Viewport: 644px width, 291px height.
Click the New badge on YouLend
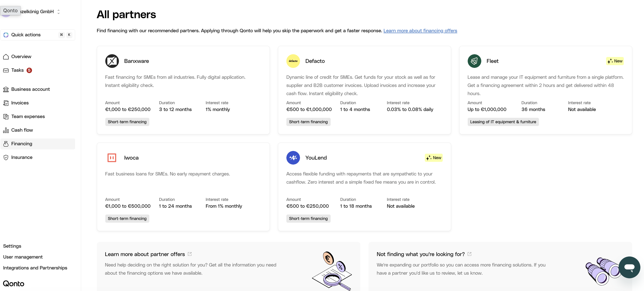(434, 158)
